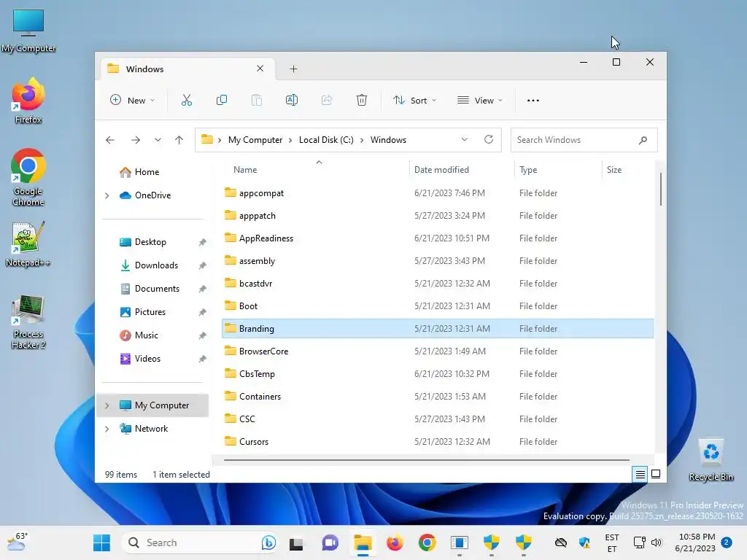
Task: Select the appcompat folder
Action: (x=438, y=192)
